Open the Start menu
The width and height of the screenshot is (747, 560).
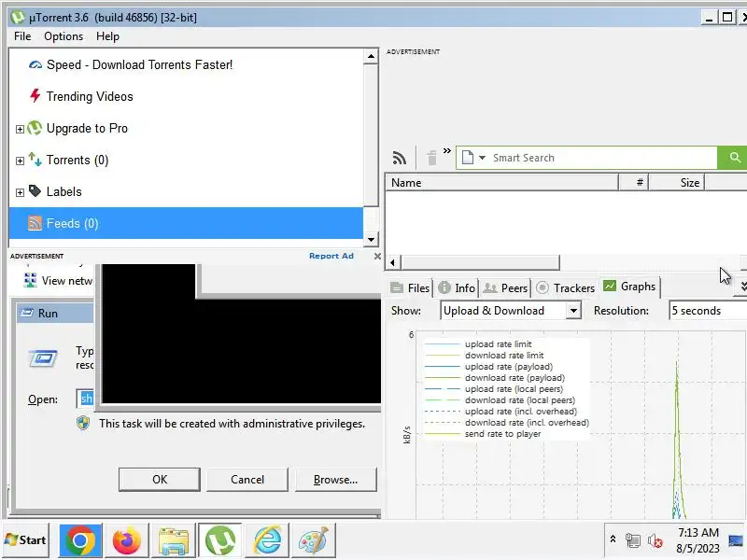click(26, 540)
